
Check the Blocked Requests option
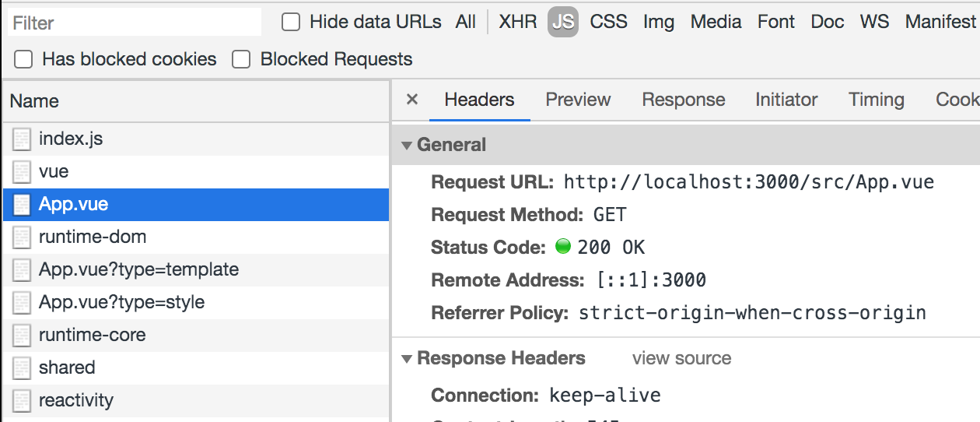[x=242, y=59]
